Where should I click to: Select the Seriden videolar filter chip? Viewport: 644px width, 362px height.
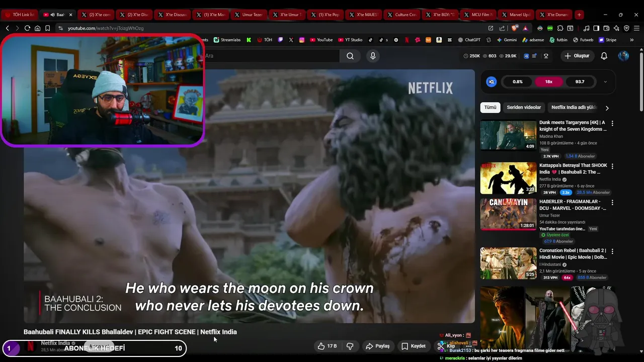click(x=524, y=108)
